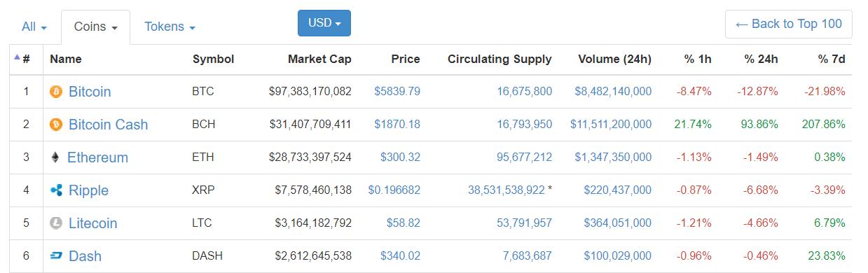This screenshot has height=273, width=868.
Task: Sort table by Market Cap column
Action: click(x=319, y=59)
